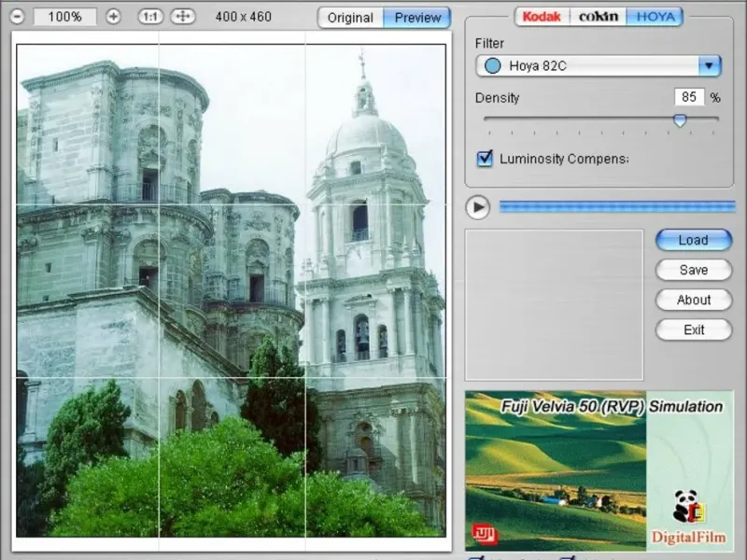Click the fit-to-window arrows icon
747x560 pixels.
click(x=183, y=17)
